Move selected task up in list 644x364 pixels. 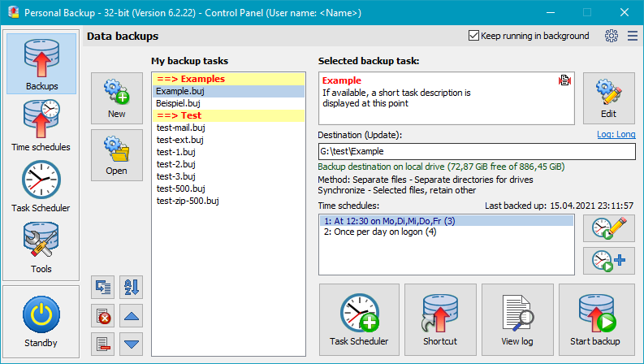point(132,314)
